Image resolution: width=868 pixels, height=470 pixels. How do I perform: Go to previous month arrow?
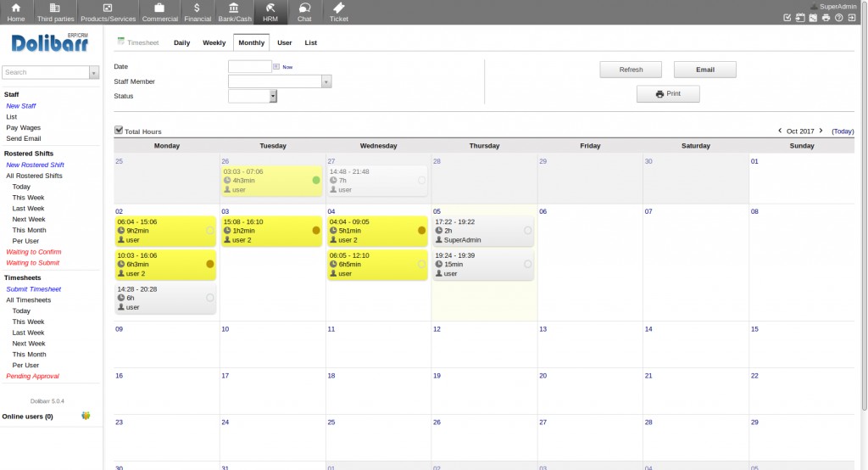(780, 131)
